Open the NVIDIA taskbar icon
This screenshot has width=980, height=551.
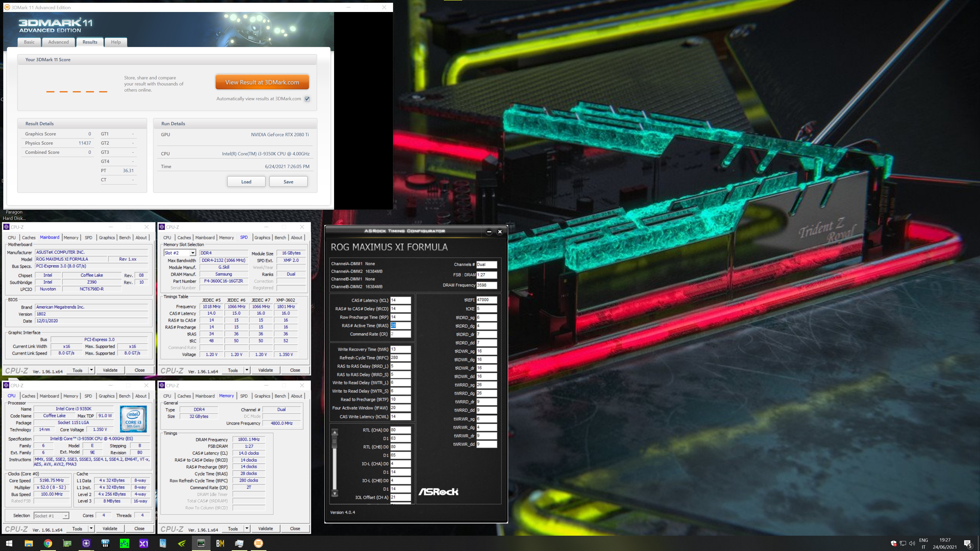tap(182, 543)
